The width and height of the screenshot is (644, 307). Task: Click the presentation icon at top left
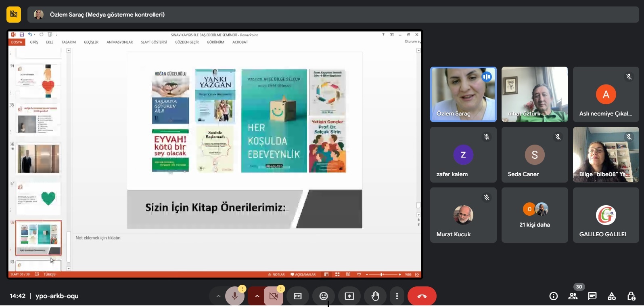tap(14, 15)
